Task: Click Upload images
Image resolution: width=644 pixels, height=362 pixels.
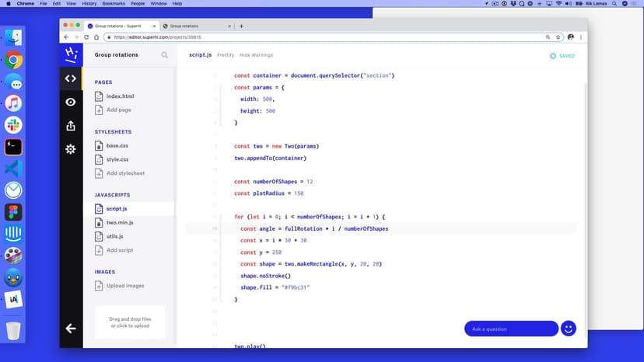Action: click(x=124, y=286)
